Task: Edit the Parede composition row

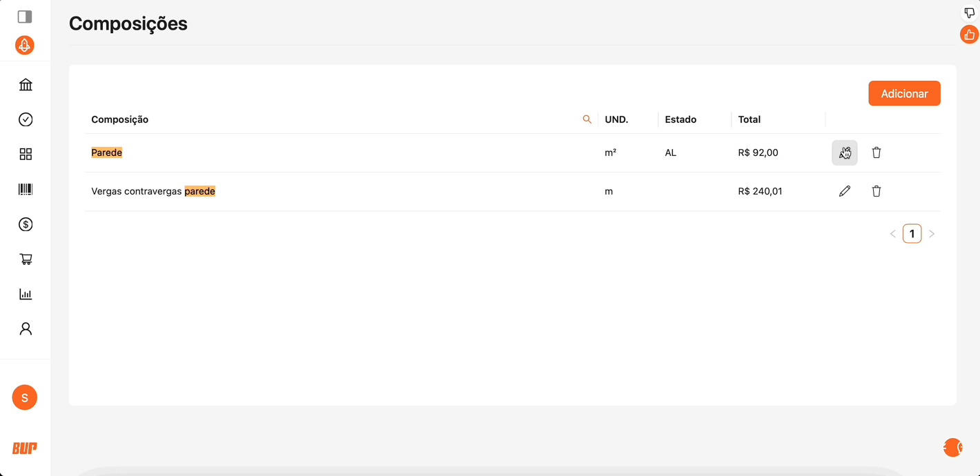Action: (844, 153)
